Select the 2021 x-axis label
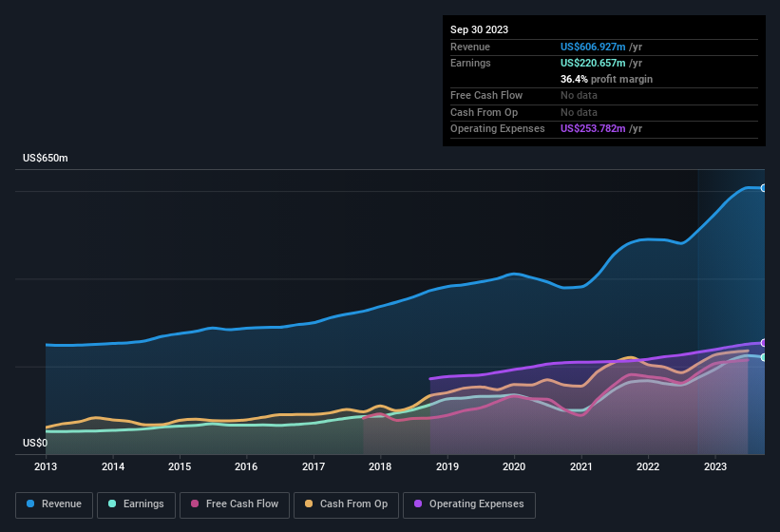The height and width of the screenshot is (532, 780). point(581,466)
